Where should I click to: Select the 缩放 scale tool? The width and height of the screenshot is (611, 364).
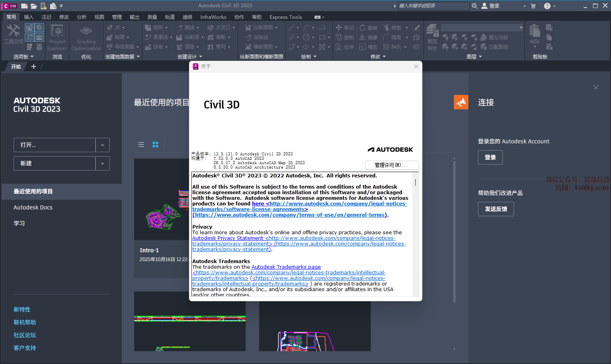tap(369, 47)
